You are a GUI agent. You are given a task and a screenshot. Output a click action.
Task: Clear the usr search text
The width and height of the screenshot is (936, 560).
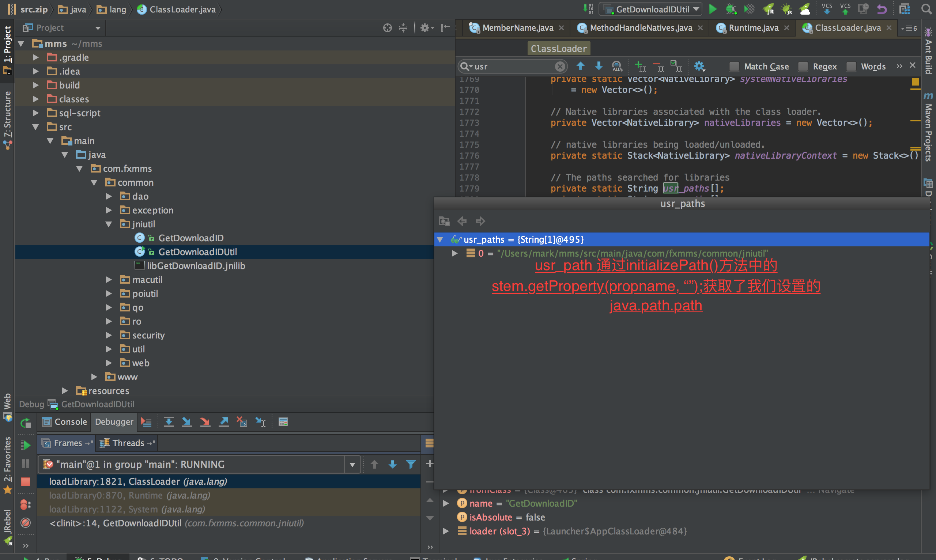pyautogui.click(x=560, y=67)
